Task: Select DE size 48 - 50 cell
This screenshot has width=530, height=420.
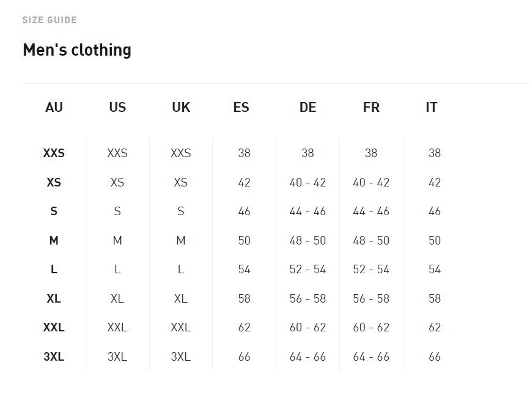Action: (307, 240)
